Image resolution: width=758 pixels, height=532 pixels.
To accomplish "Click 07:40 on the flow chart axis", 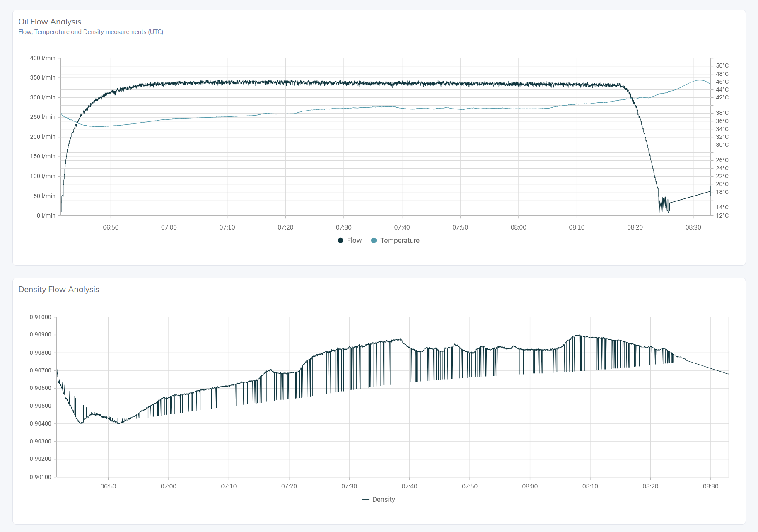I will [x=402, y=227].
